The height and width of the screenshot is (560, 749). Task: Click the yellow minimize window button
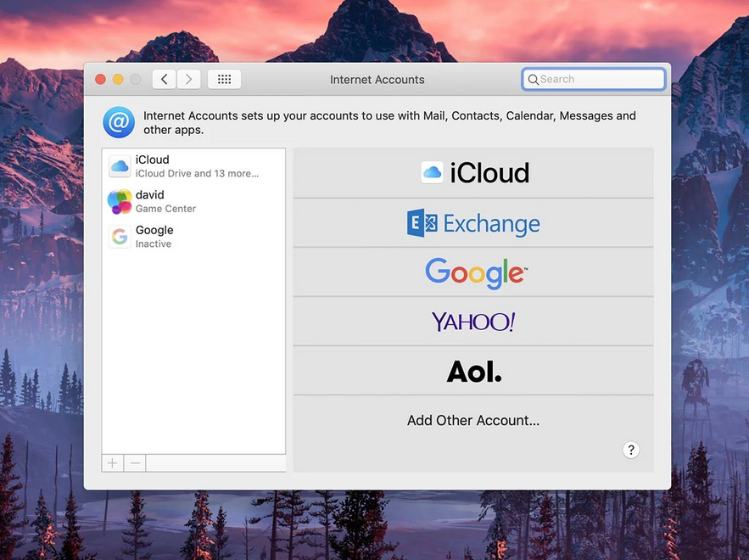[118, 79]
